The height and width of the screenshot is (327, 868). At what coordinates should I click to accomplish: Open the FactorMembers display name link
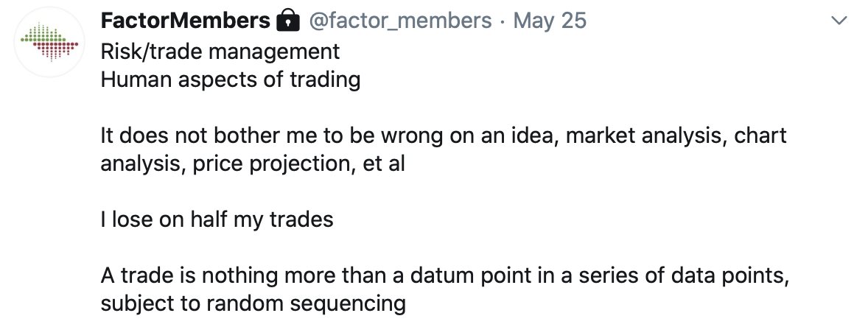coord(186,21)
